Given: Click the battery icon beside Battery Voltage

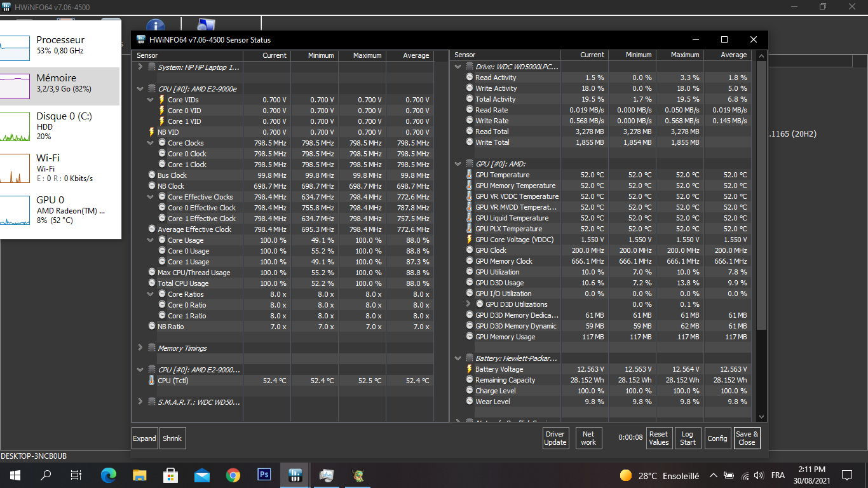Looking at the screenshot, I should coord(469,369).
